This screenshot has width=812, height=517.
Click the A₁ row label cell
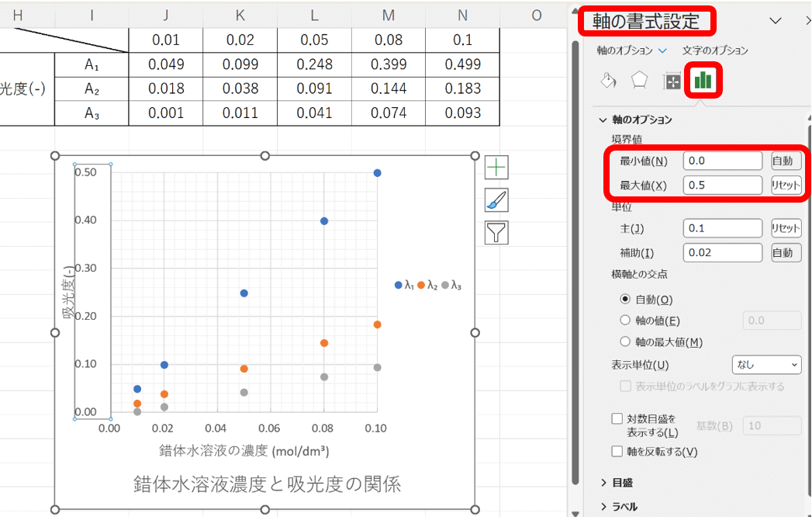tap(92, 64)
